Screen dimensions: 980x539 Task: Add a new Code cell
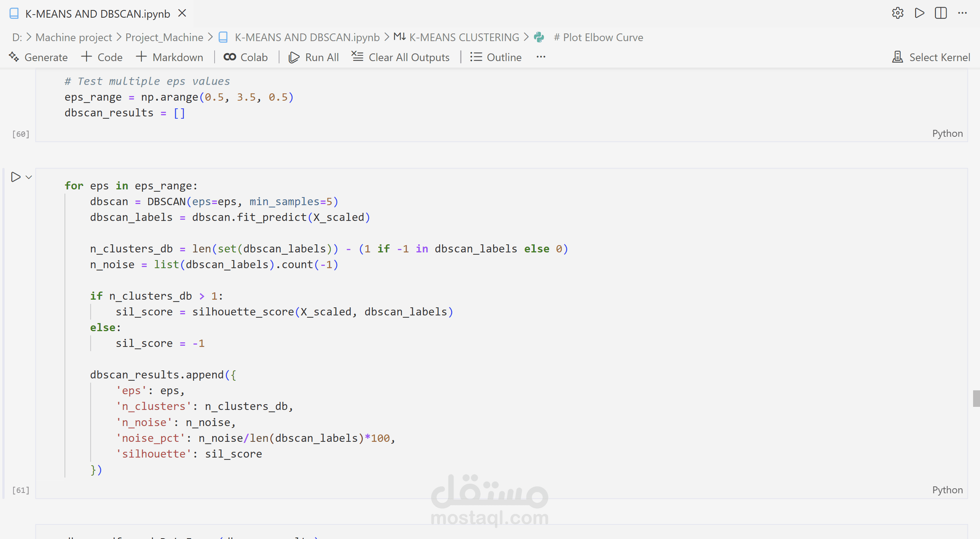click(x=102, y=57)
